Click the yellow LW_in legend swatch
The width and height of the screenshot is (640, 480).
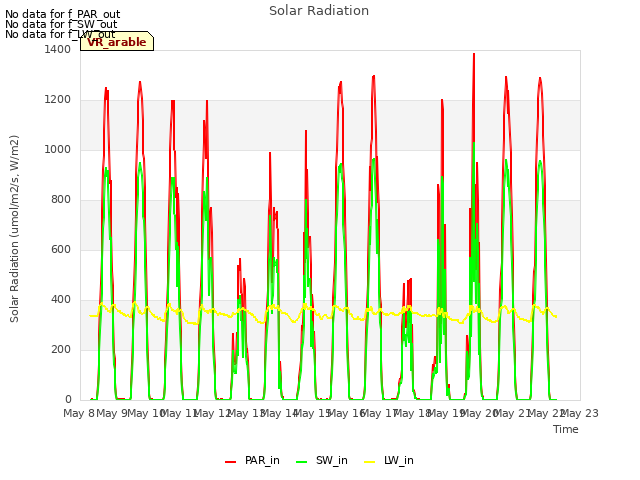click(369, 461)
